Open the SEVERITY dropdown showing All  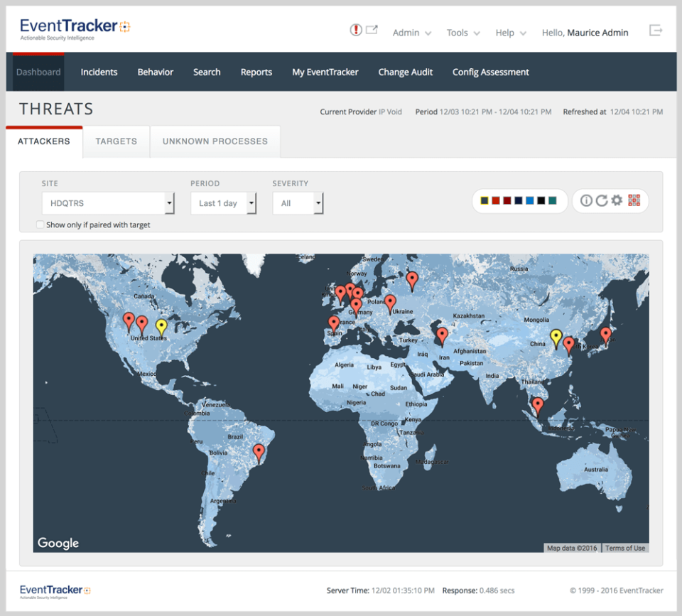coord(298,203)
